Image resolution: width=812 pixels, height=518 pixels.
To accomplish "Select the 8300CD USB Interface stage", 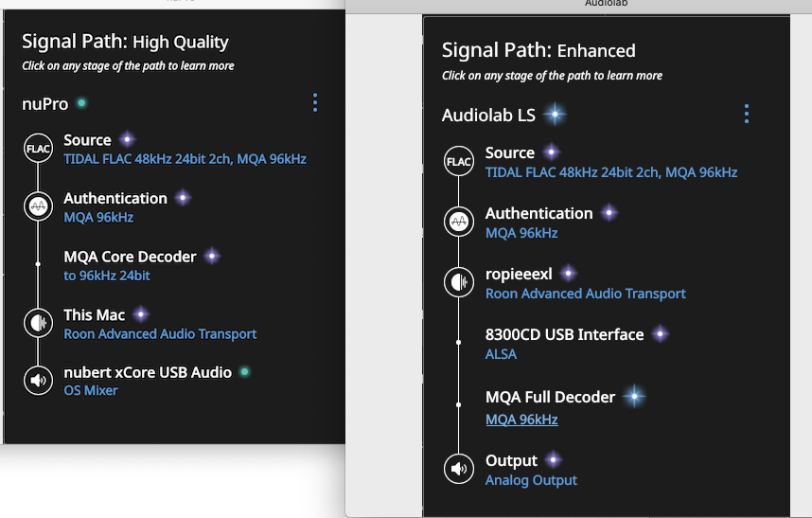I will coord(564,334).
